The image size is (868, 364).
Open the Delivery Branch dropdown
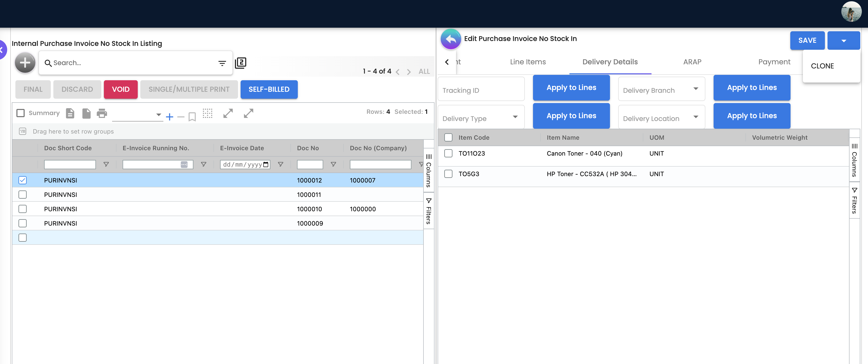[x=661, y=89]
